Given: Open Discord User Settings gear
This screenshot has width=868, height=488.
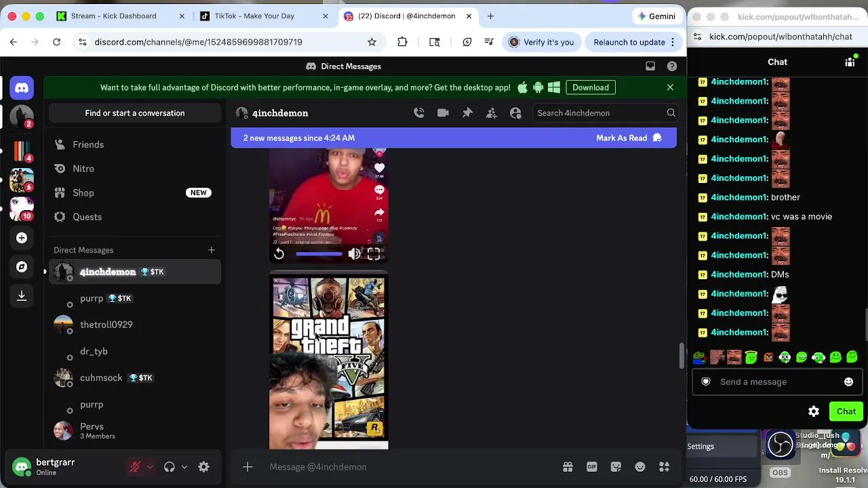Looking at the screenshot, I should [x=203, y=467].
